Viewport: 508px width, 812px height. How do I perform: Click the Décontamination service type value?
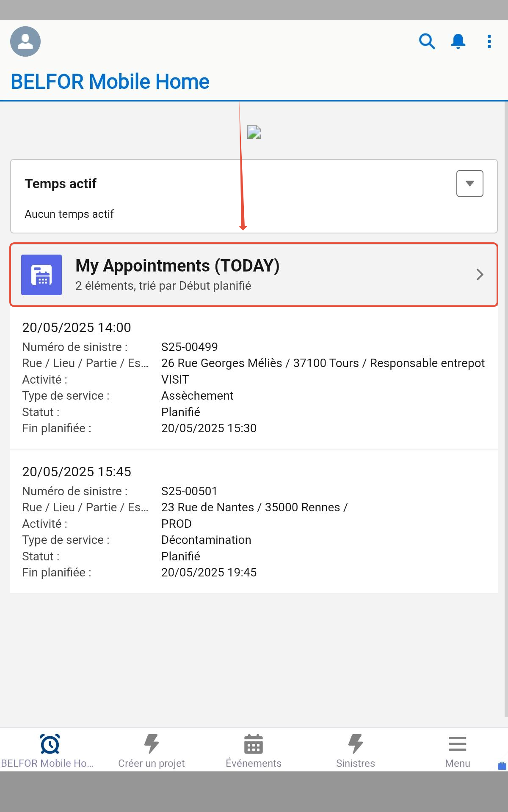click(x=206, y=540)
